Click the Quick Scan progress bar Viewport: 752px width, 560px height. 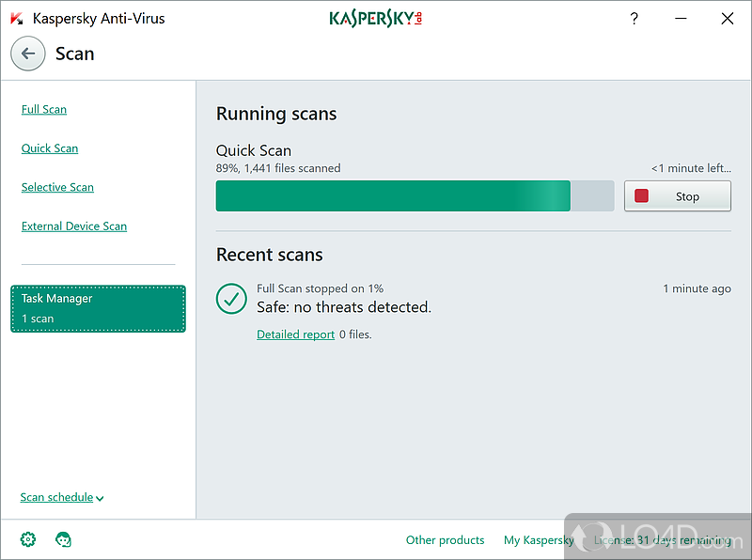pos(415,196)
